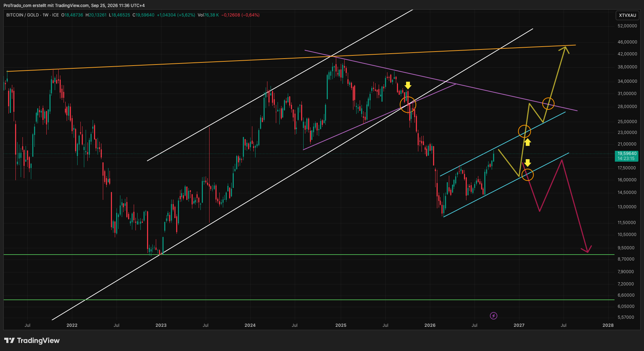Click the ProTrado_com attribution header text
Viewport: 644px width, 351px height.
pos(74,6)
